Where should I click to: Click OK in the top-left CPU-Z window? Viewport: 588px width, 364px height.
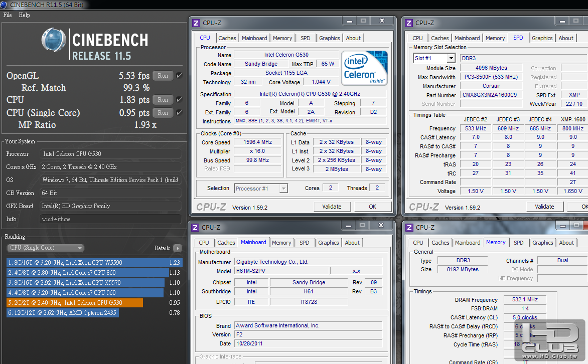(x=372, y=207)
